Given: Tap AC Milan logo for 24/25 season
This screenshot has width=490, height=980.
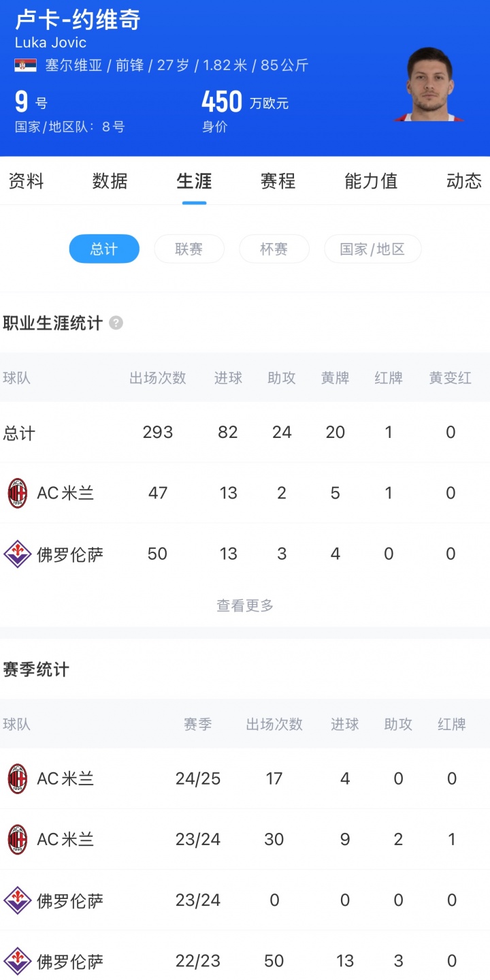Looking at the screenshot, I should pyautogui.click(x=18, y=778).
